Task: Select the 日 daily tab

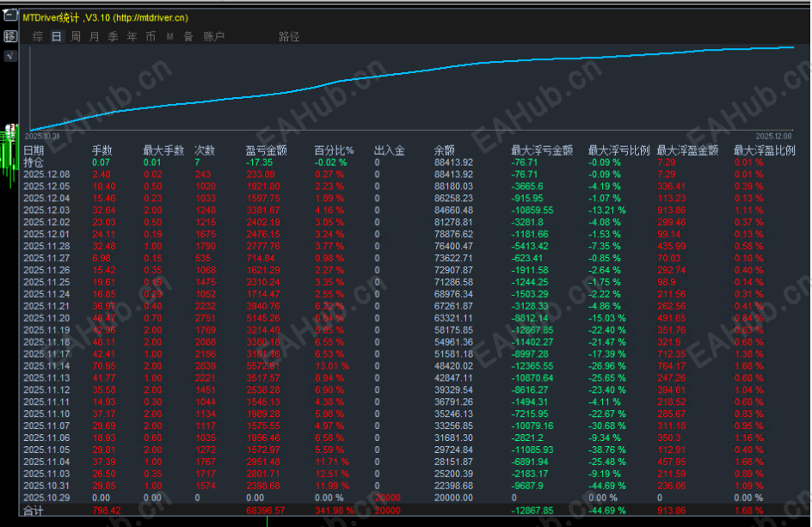Action: [57, 36]
